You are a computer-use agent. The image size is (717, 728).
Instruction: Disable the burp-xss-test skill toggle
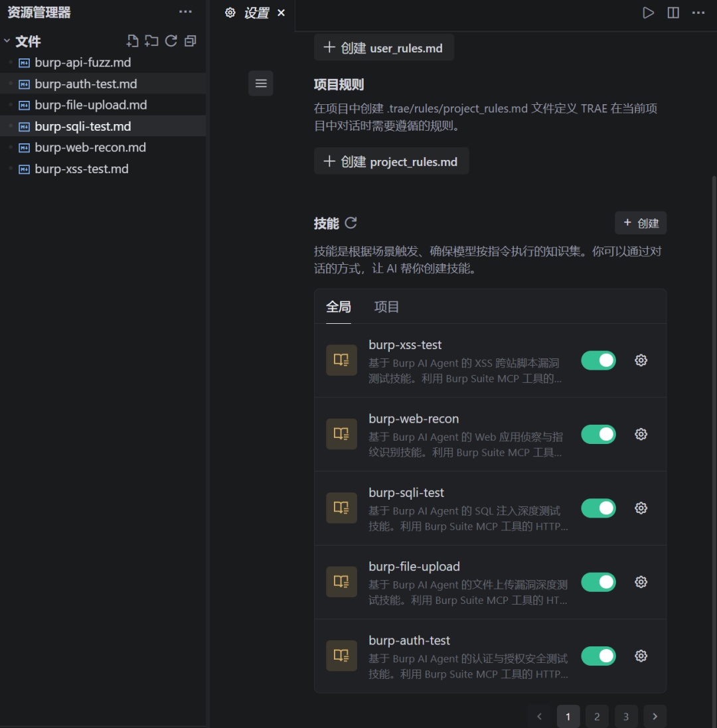click(x=598, y=360)
